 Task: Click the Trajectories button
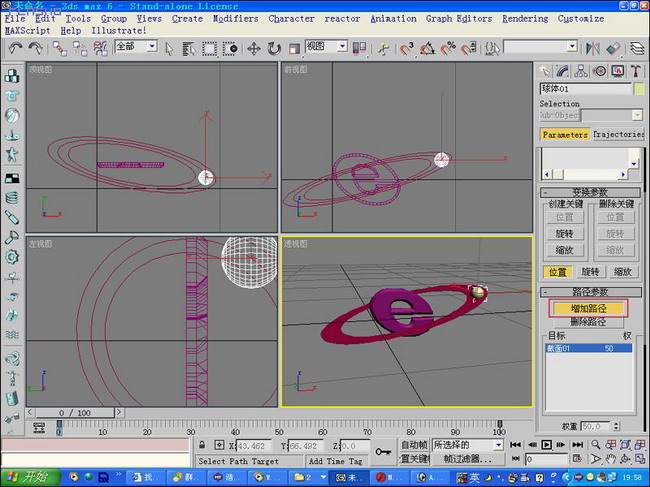point(618,134)
